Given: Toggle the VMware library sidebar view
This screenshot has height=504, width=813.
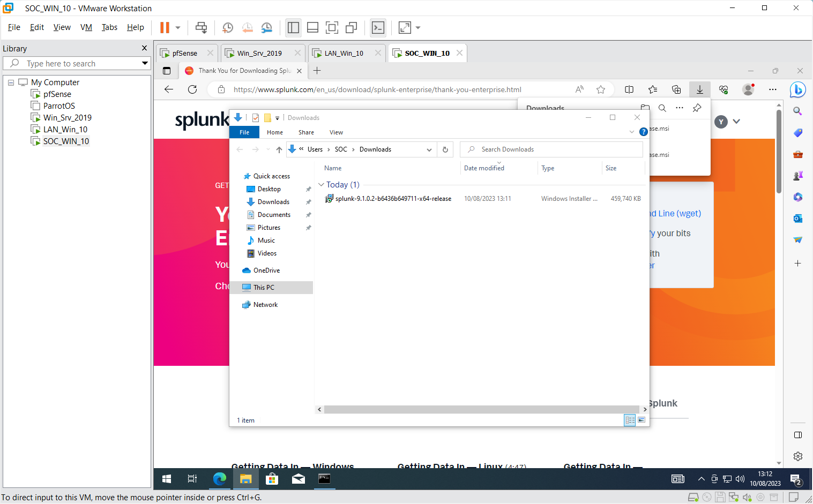Looking at the screenshot, I should coord(293,28).
